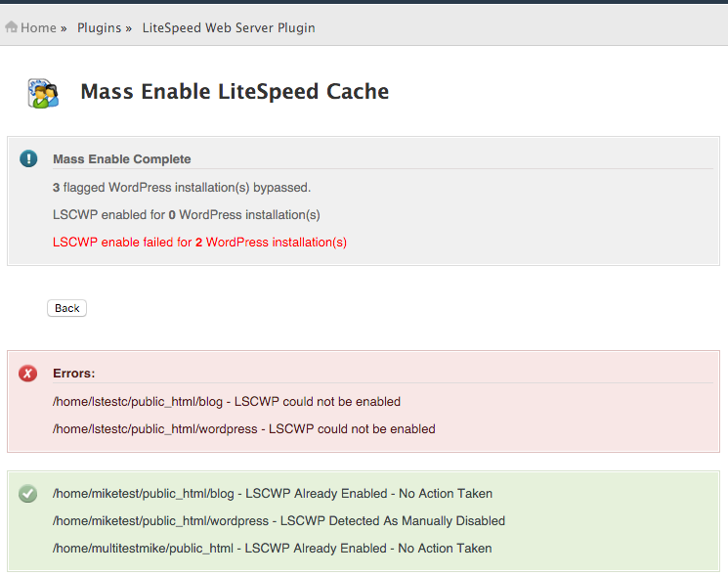Click the Mass Enable Complete title
The image size is (728, 576).
[121, 158]
